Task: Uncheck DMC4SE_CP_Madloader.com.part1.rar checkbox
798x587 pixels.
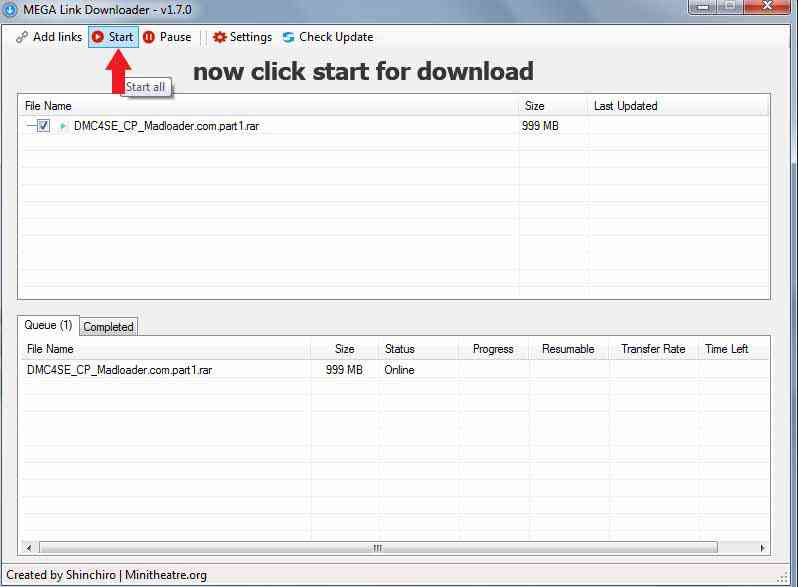Action: coord(43,125)
